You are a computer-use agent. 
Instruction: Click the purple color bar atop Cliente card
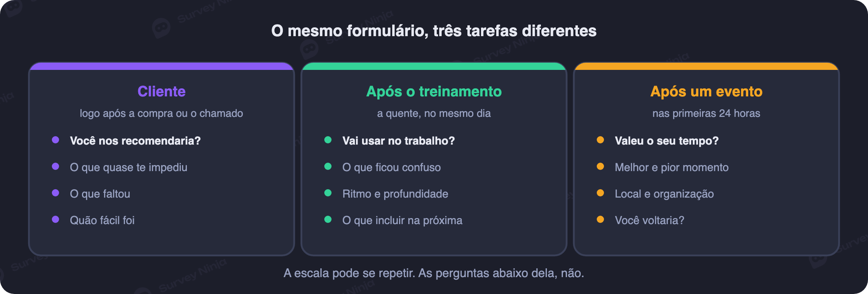click(x=162, y=66)
